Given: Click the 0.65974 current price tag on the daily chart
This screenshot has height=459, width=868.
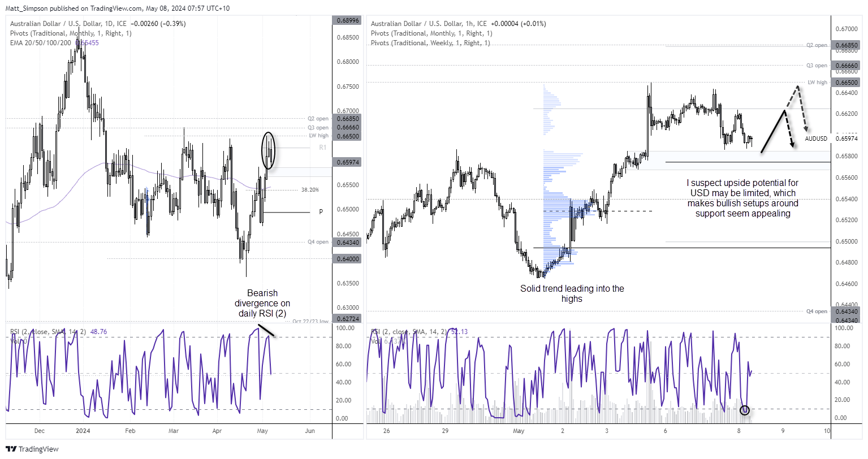Looking at the screenshot, I should [x=348, y=162].
